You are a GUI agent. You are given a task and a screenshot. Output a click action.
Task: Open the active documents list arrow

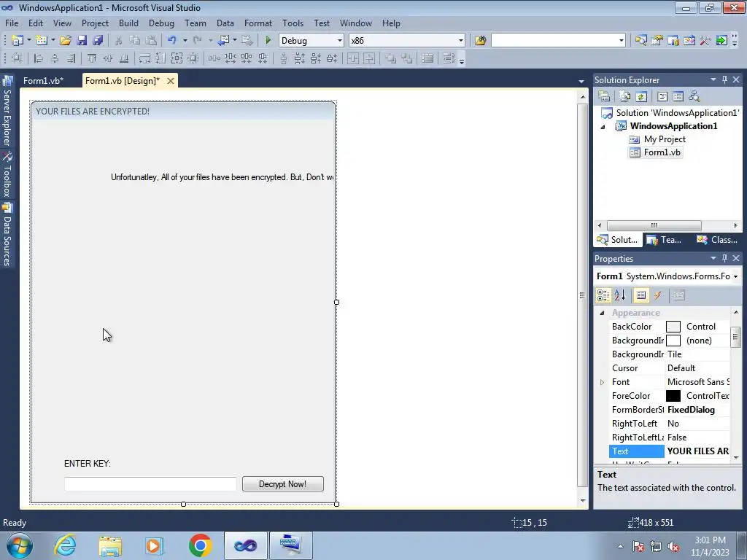581,82
